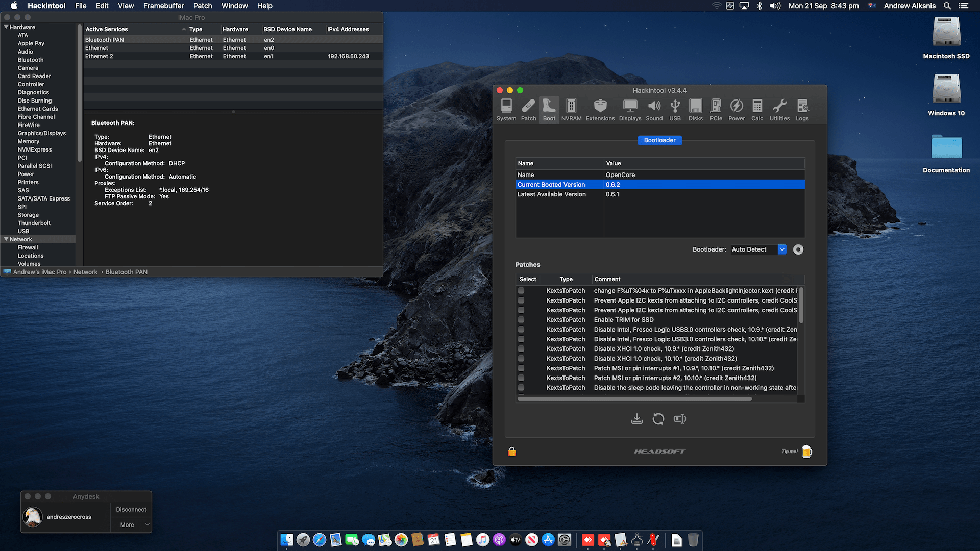
Task: Select the Boot toolbar icon in Hackintool
Action: [x=549, y=110]
